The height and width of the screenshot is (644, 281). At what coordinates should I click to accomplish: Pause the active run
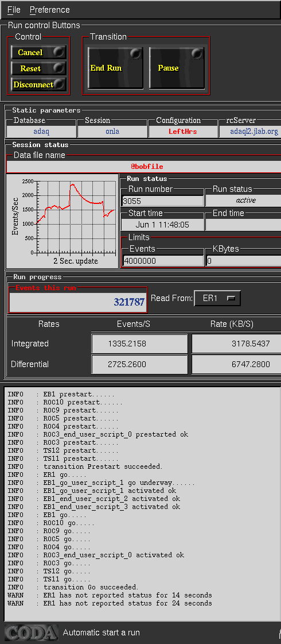(177, 68)
